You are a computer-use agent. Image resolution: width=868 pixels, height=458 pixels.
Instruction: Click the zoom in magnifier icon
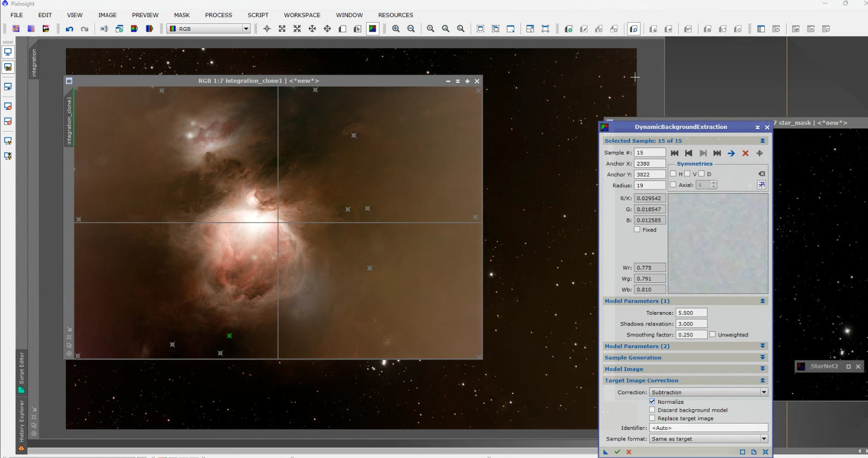coord(396,29)
